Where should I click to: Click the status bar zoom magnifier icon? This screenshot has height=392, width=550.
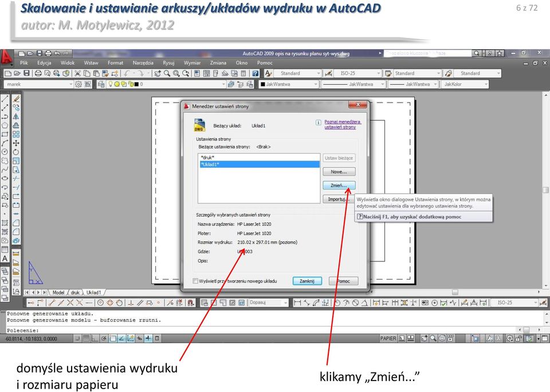click(433, 338)
